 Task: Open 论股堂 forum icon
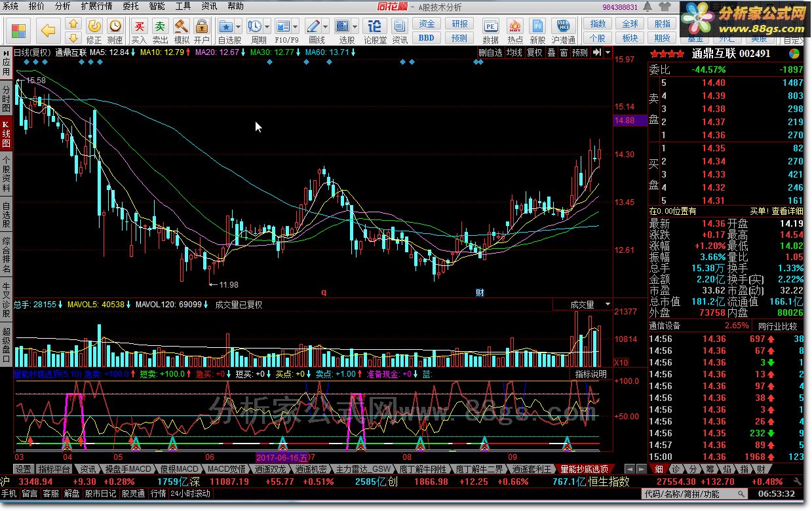pos(375,26)
